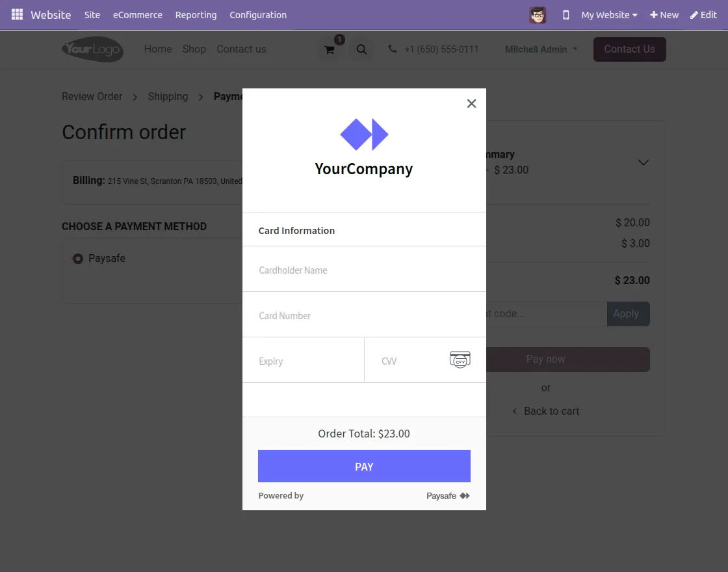
Task: Open the Reporting menu
Action: pyautogui.click(x=196, y=15)
